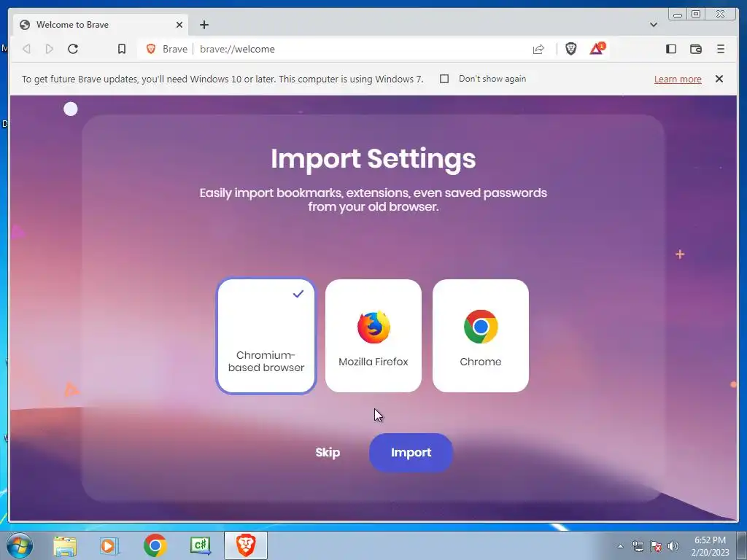
Task: Dismiss the Windows update infobar
Action: (x=719, y=79)
